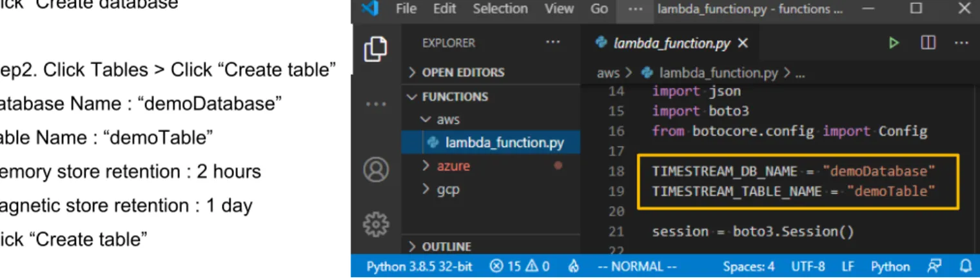Show more activity bar items via the ellipsis

tap(376, 105)
